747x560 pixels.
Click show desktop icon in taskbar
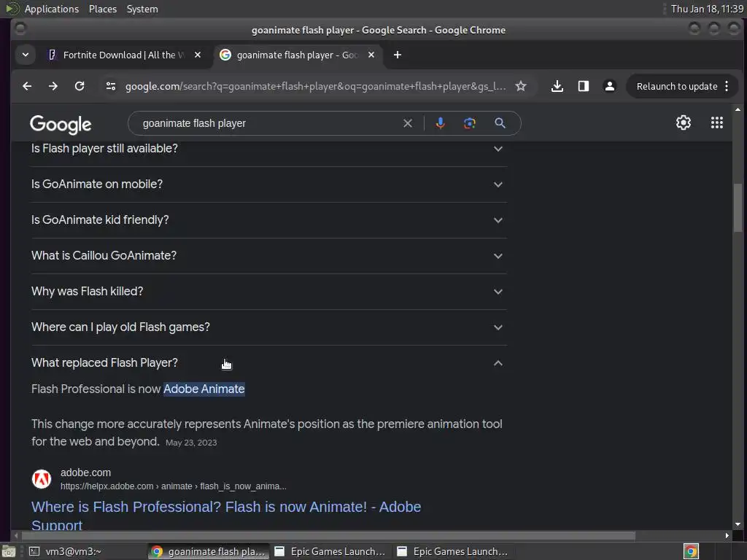(8, 551)
